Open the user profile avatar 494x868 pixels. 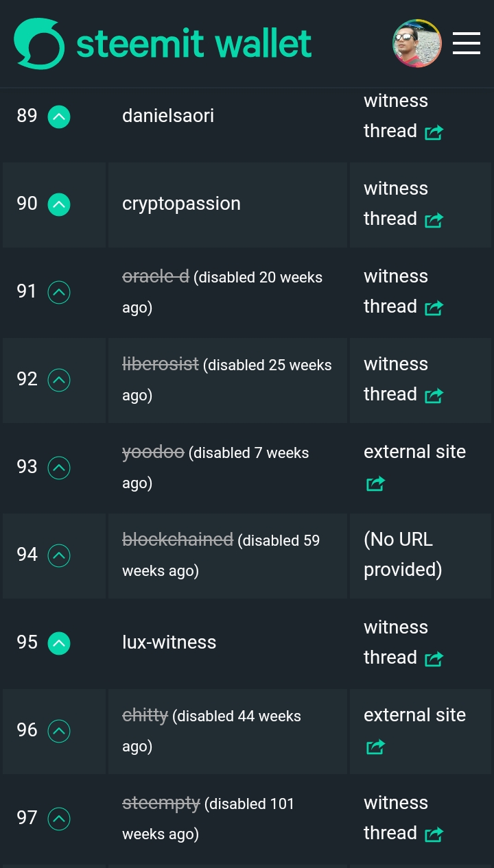click(x=416, y=43)
